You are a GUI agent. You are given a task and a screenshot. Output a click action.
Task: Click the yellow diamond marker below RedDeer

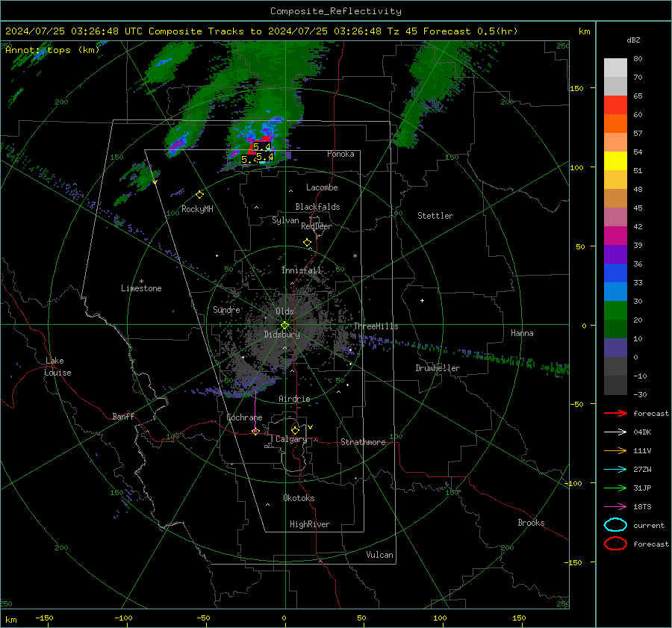point(307,243)
